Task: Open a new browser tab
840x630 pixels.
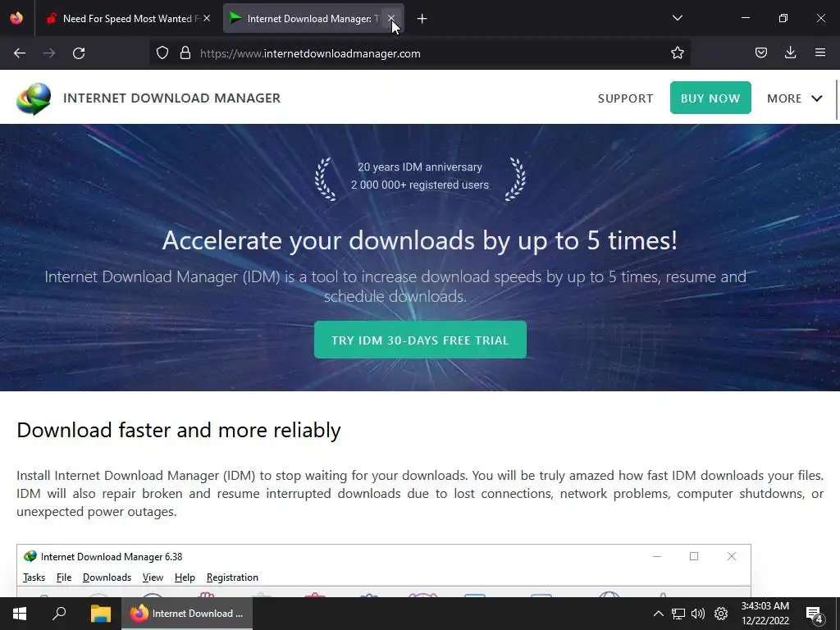Action: click(422, 19)
